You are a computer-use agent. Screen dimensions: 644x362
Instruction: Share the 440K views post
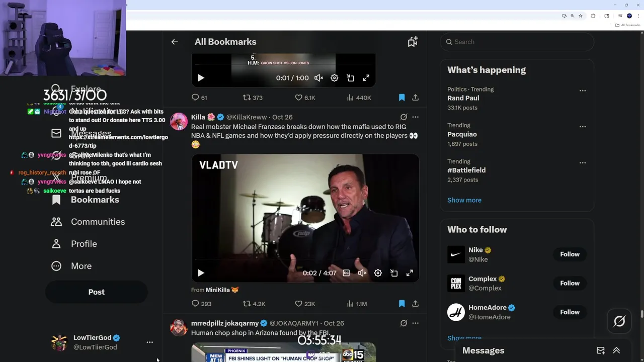click(x=415, y=98)
